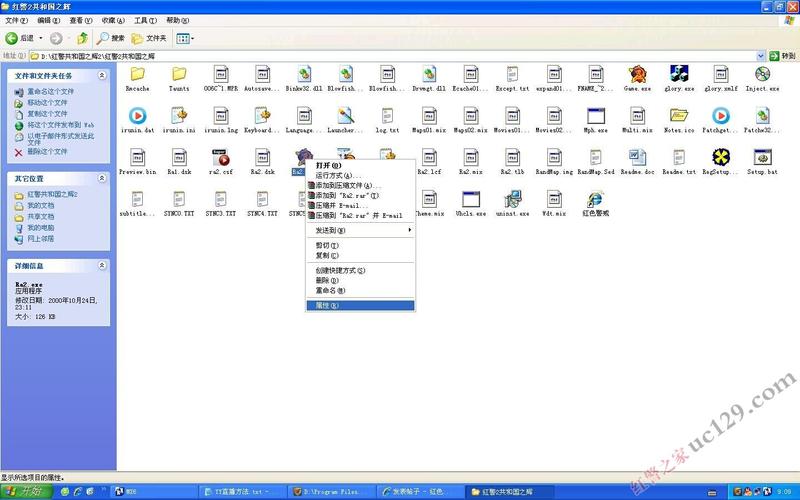Viewport: 800px width, 500px height.
Task: Collapse the 其它位置 panel
Action: pyautogui.click(x=102, y=178)
